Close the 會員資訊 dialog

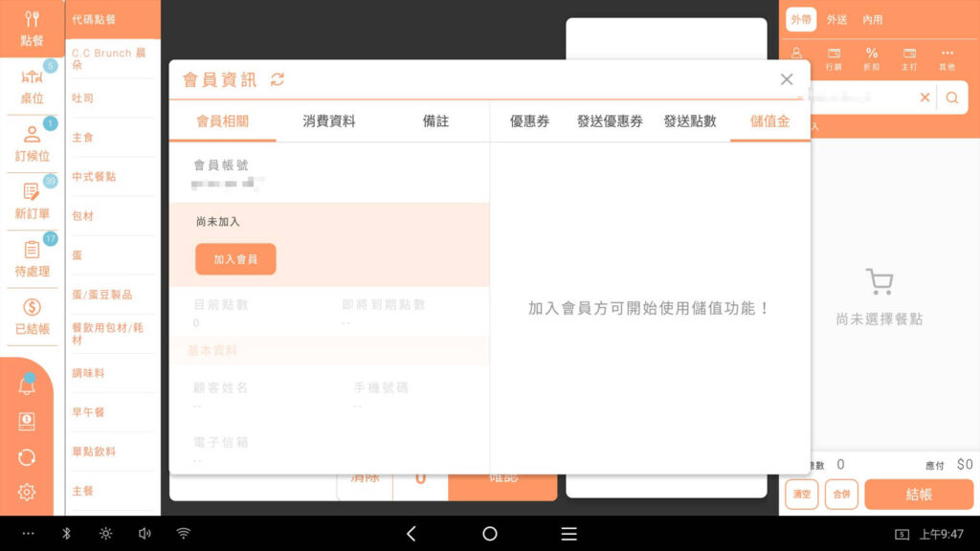[x=787, y=79]
